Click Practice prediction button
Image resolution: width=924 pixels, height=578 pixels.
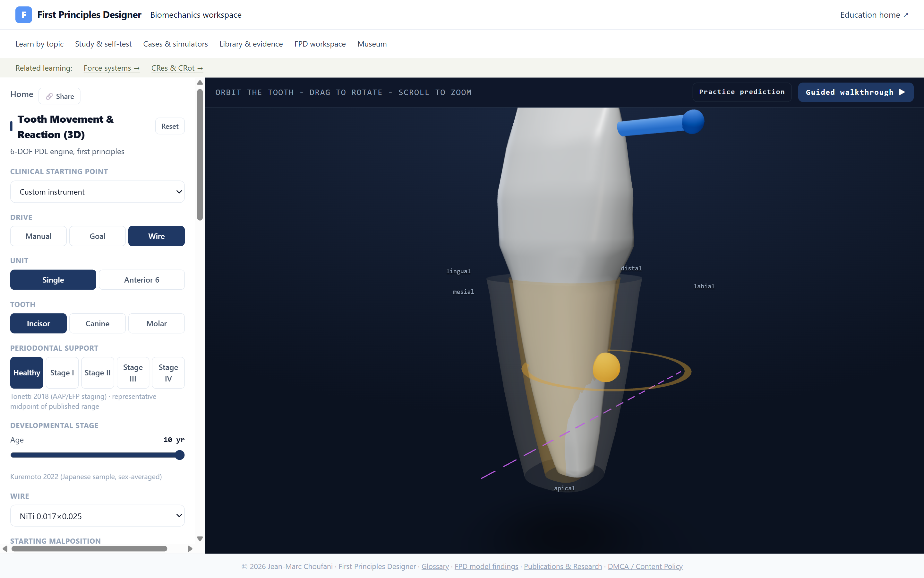click(x=742, y=92)
